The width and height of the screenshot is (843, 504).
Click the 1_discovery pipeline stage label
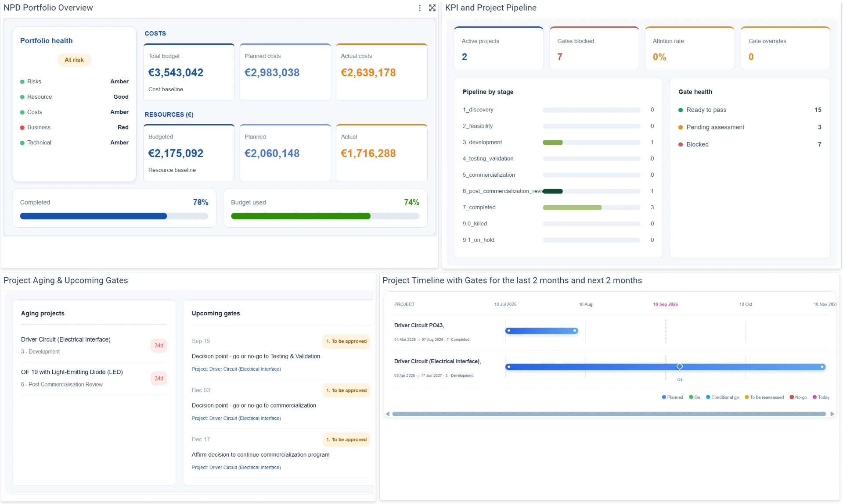point(478,110)
